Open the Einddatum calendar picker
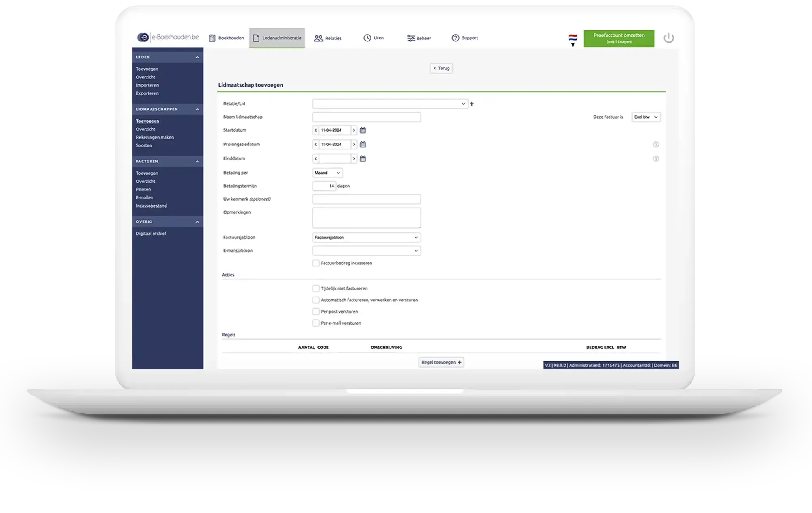 (363, 159)
